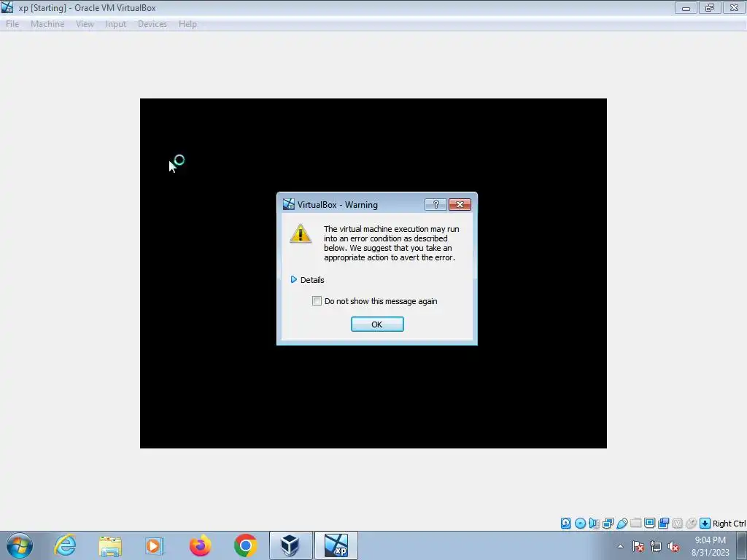Click the optical disk status icon
The height and width of the screenshot is (560, 747).
pos(580,524)
